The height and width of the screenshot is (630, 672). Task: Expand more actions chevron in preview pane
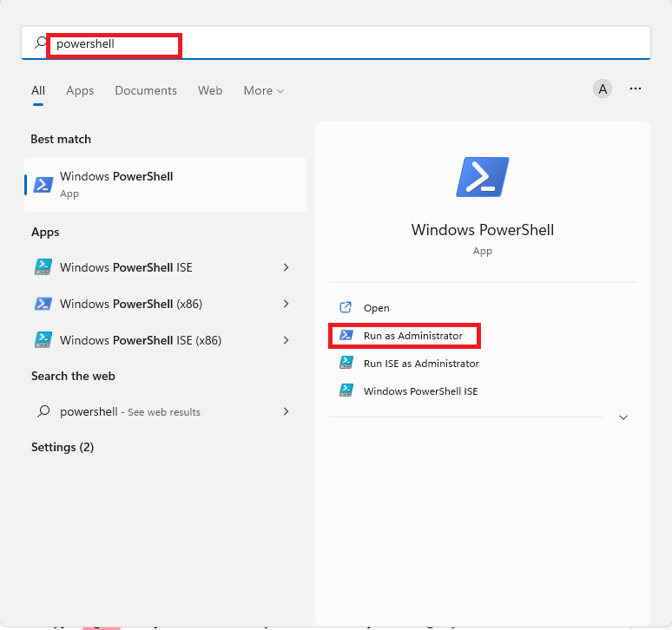pyautogui.click(x=623, y=417)
